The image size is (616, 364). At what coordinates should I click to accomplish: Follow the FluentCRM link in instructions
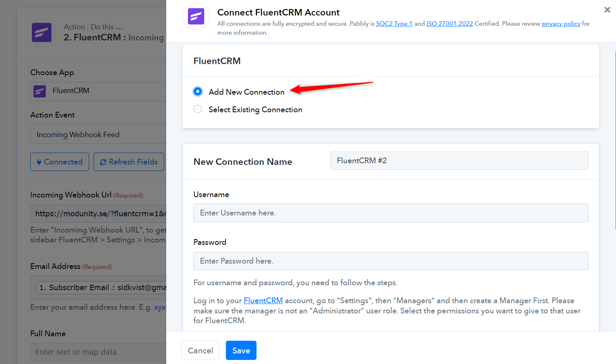[263, 301]
